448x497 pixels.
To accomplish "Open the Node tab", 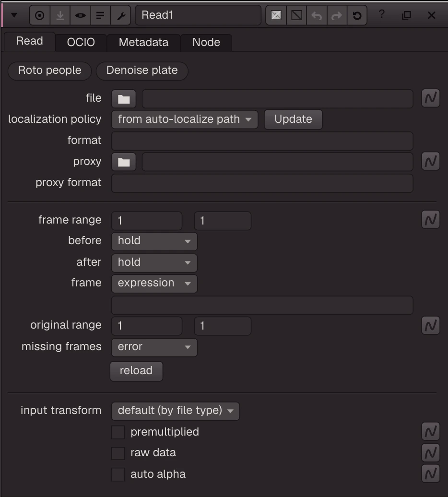I will pos(206,42).
